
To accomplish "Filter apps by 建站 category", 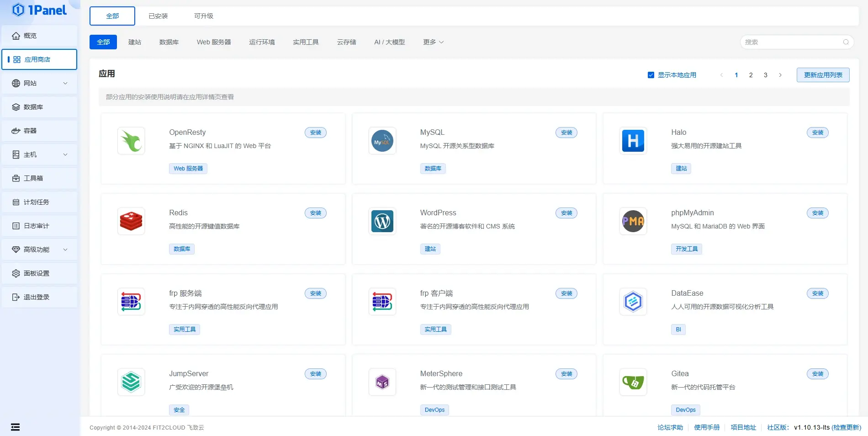I will click(x=135, y=42).
